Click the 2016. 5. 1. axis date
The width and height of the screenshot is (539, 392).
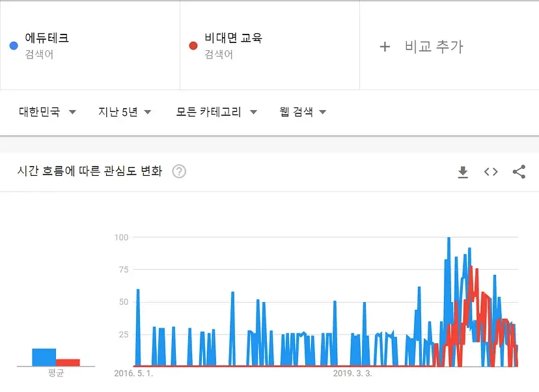(x=133, y=373)
